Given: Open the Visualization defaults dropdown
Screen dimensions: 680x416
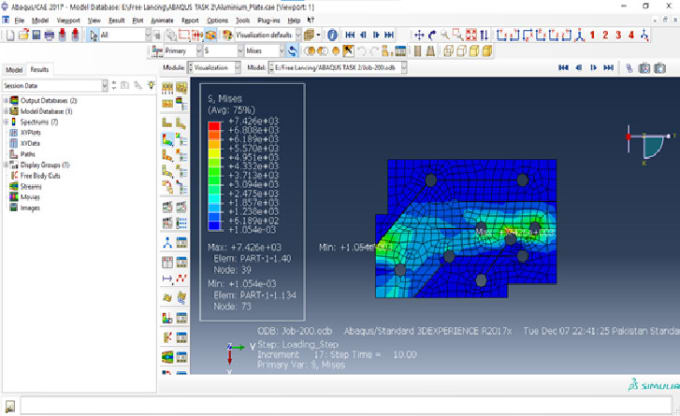Looking at the screenshot, I should click(x=298, y=35).
